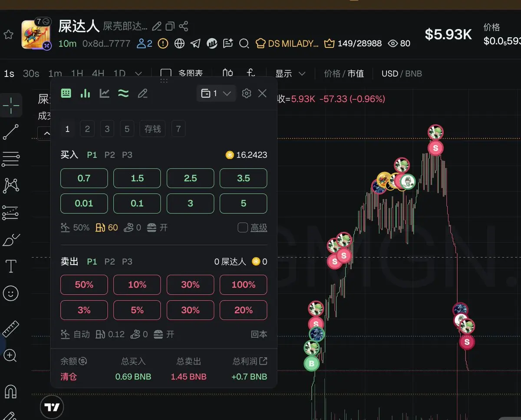Select the 30s timeframe
This screenshot has height=420, width=521.
(x=31, y=73)
